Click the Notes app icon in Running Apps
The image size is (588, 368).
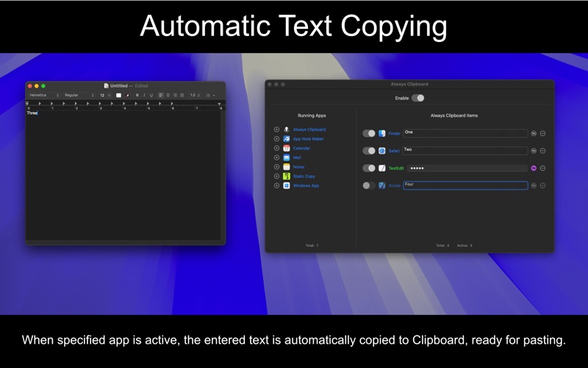point(287,167)
